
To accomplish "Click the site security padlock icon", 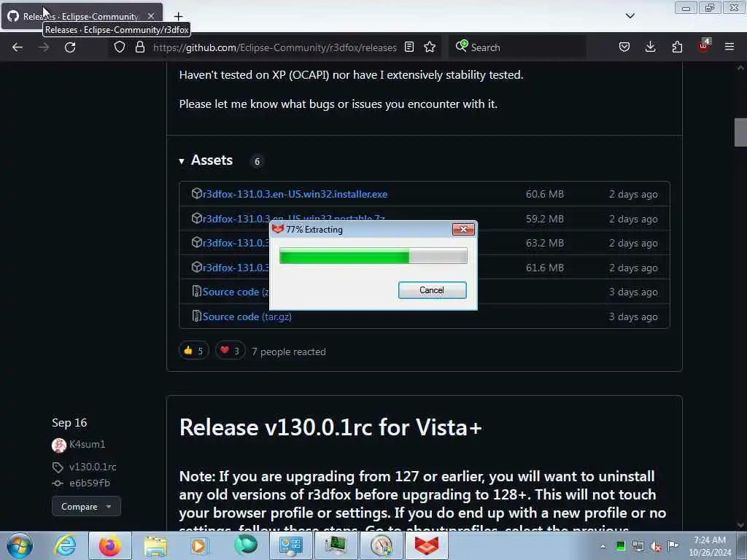I will [139, 47].
